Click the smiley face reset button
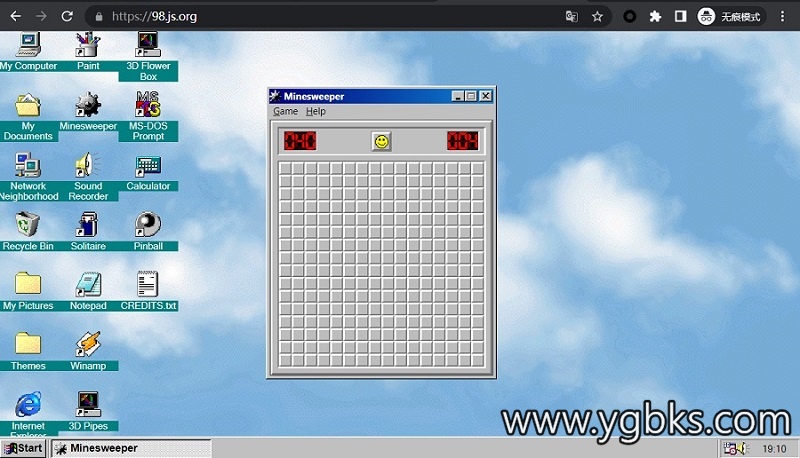The width and height of the screenshot is (800, 458). click(381, 141)
